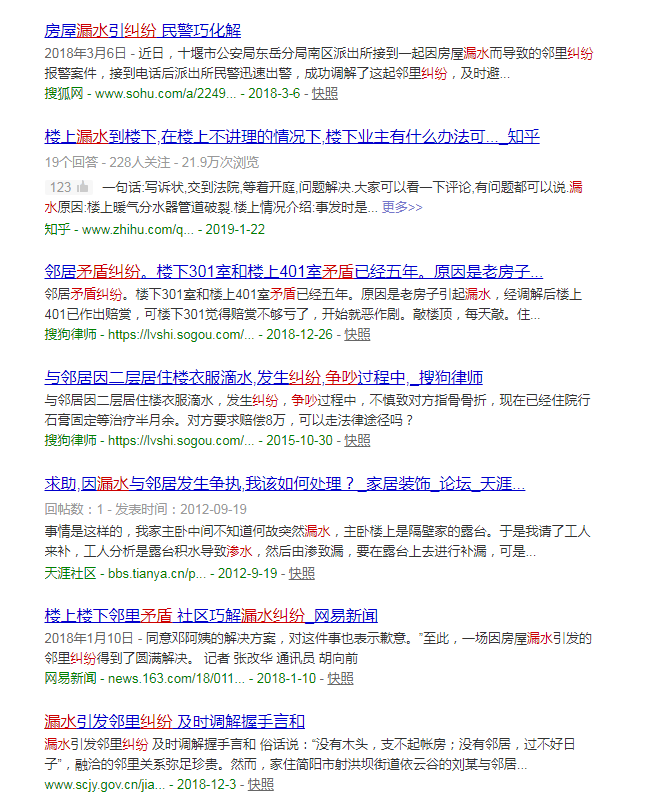Open result 房屋漏水引纠纷 民警巧化解
This screenshot has height=796, width=672.
[143, 31]
